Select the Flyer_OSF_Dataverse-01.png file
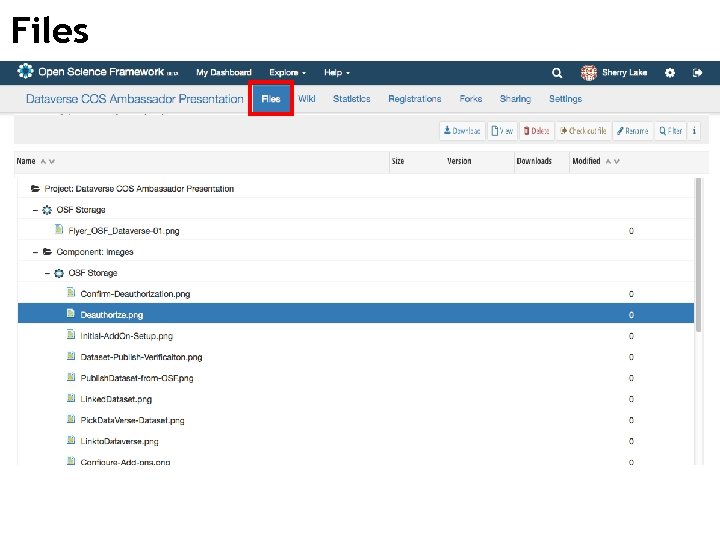Screen dimensions: 720x540 (x=124, y=231)
